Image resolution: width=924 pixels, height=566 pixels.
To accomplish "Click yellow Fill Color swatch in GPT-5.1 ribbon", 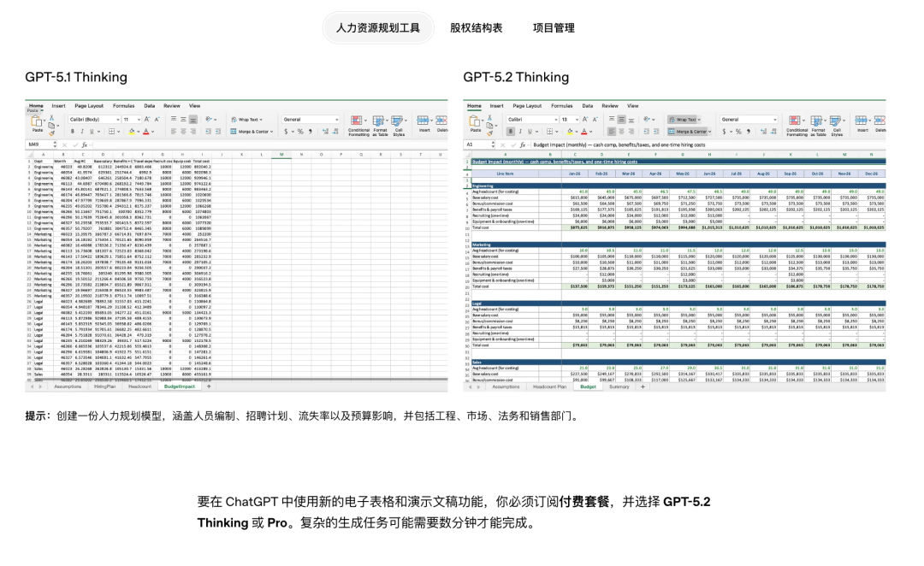I will (x=132, y=132).
